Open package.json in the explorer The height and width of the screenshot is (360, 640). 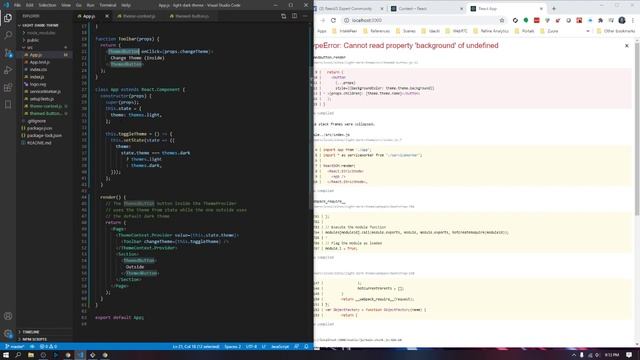tap(39, 128)
